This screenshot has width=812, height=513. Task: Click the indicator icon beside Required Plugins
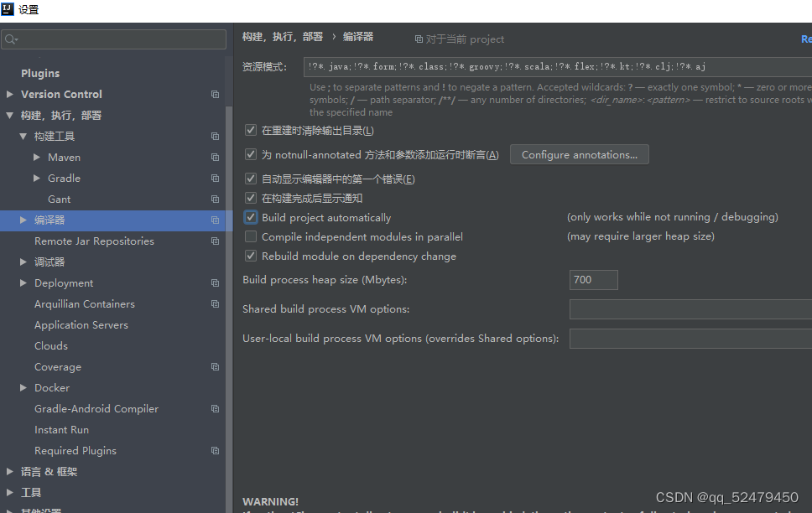pyautogui.click(x=215, y=450)
